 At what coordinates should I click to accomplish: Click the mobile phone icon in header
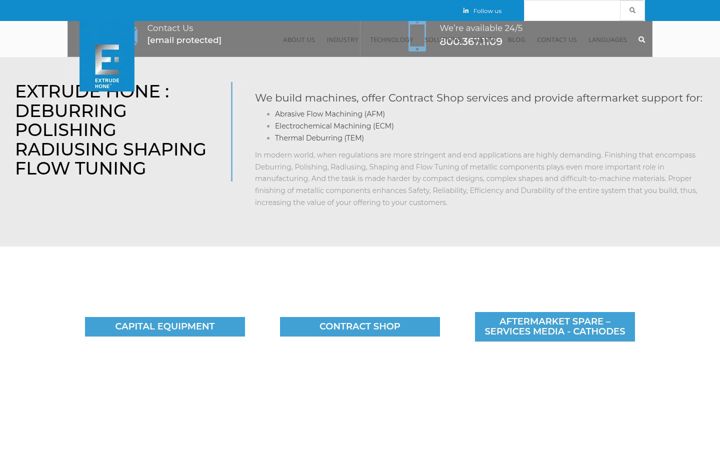[x=417, y=37]
